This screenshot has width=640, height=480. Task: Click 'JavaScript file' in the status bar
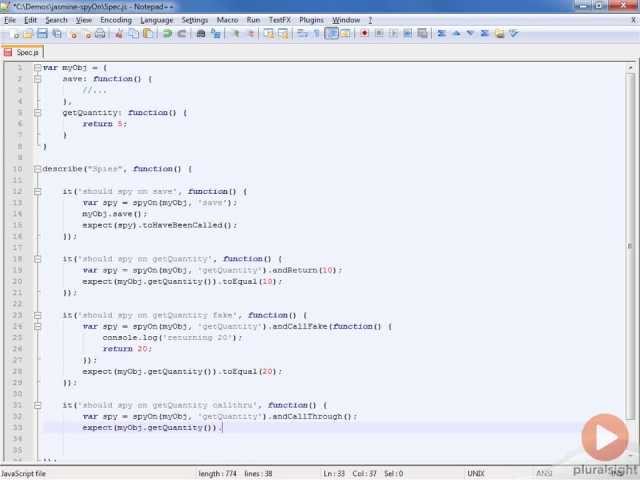(x=23, y=474)
